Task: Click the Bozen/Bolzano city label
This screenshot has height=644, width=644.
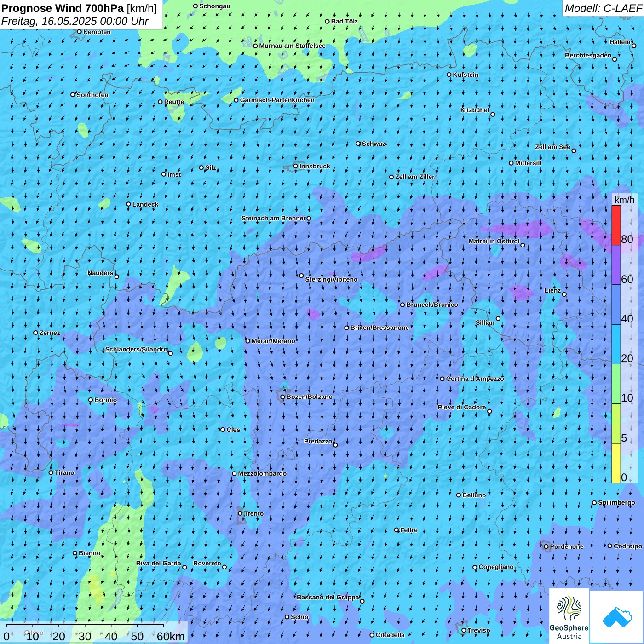Action: tap(309, 397)
